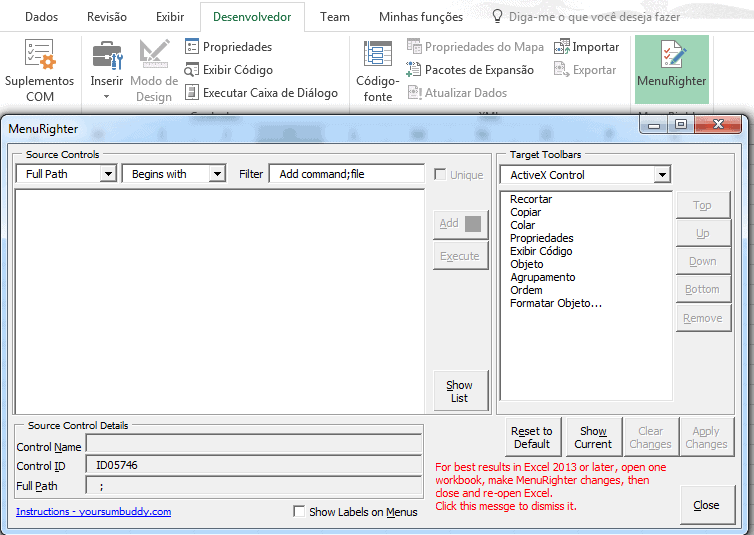
Task: Click the Propriedades icon in ribbon
Action: pos(193,47)
